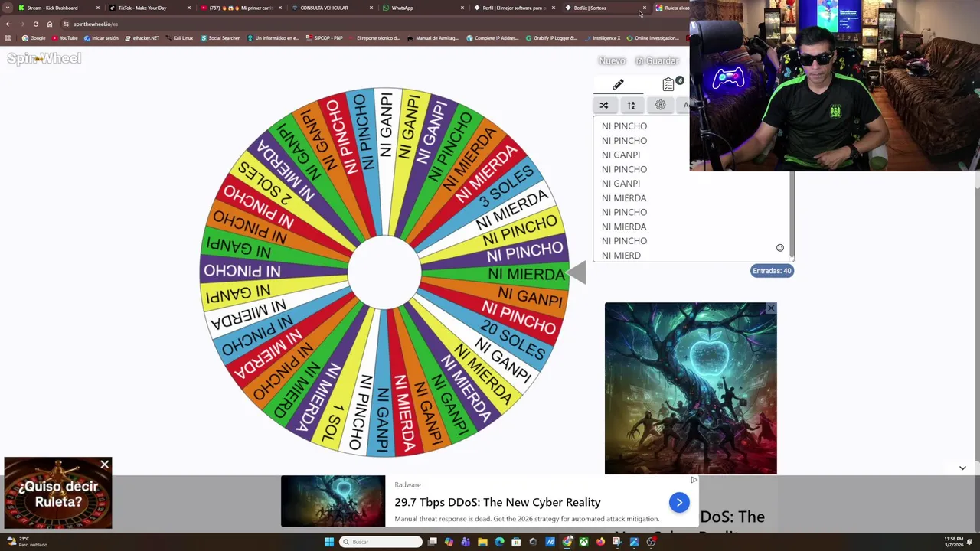Open the AdChoices icon on banner

[694, 480]
